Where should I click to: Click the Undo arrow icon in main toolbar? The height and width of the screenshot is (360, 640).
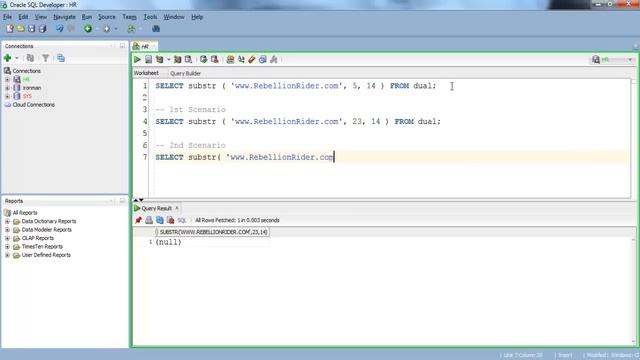coord(60,29)
